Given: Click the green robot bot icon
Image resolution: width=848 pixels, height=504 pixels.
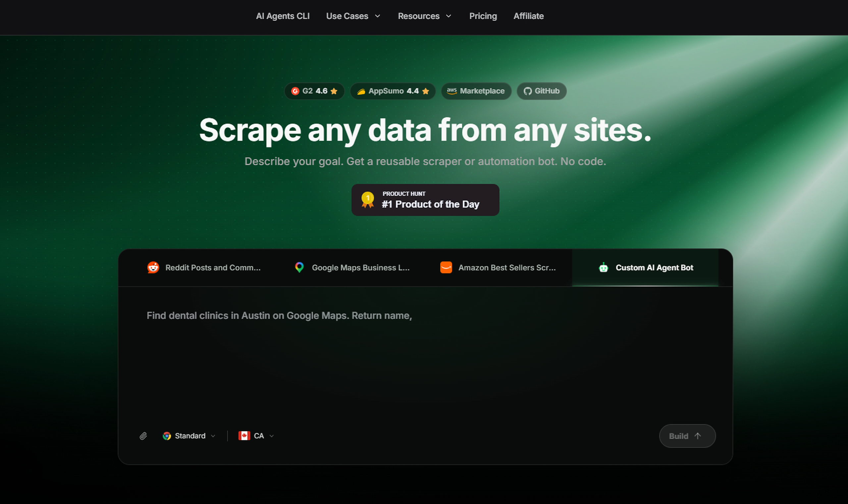Looking at the screenshot, I should tap(604, 268).
